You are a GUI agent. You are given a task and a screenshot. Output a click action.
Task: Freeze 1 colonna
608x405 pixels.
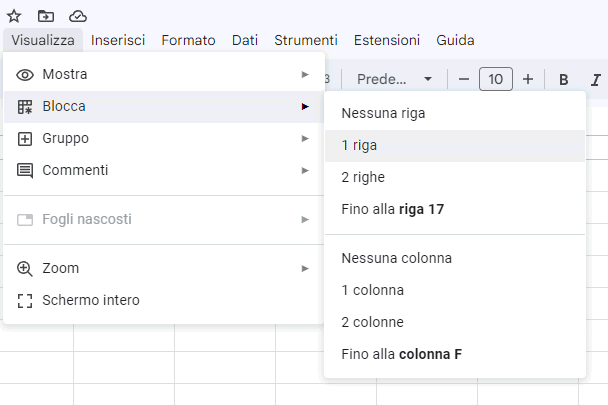tap(455, 291)
